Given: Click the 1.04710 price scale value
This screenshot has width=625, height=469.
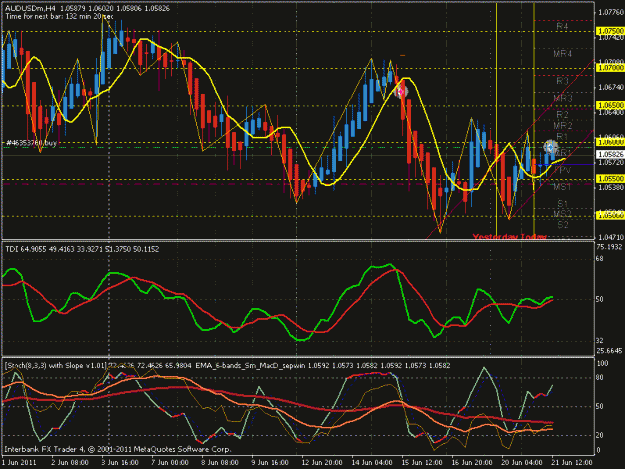Looking at the screenshot, I should tap(611, 237).
